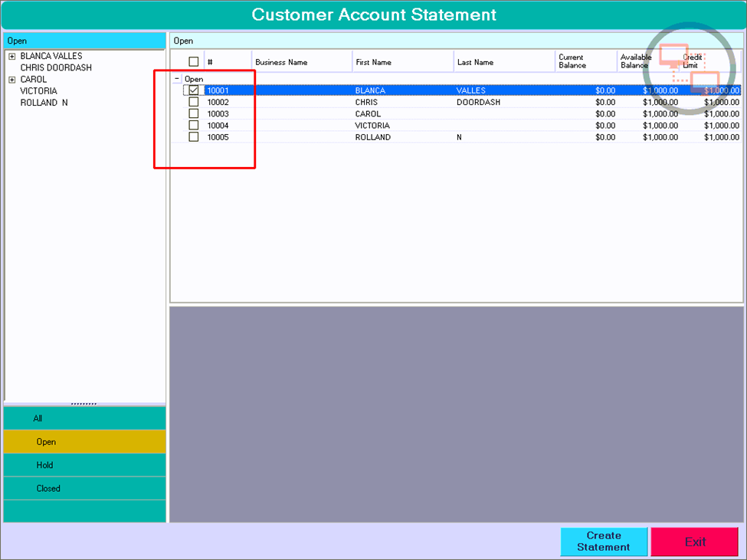
Task: Click last name N in ROLLAND row
Action: [x=459, y=136]
